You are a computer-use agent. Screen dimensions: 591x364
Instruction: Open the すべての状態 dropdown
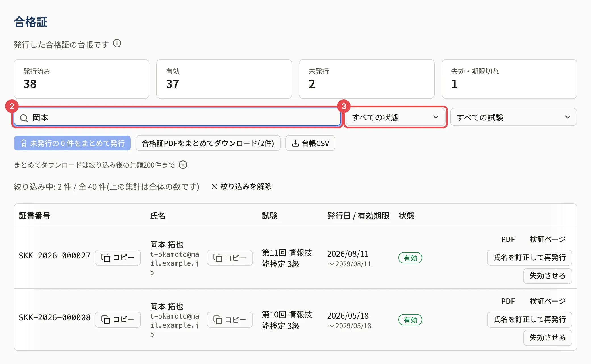point(395,117)
